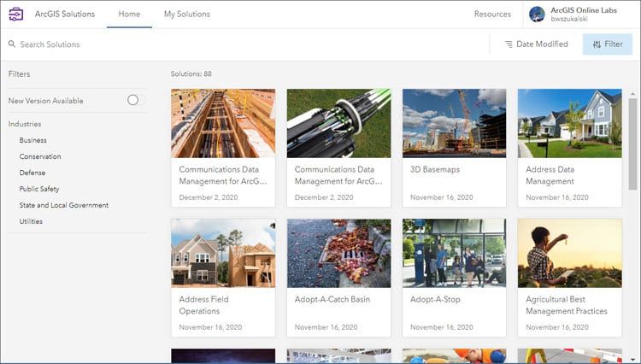Click the Adopt-A-Stop title
This screenshot has width=641, height=364.
point(435,299)
